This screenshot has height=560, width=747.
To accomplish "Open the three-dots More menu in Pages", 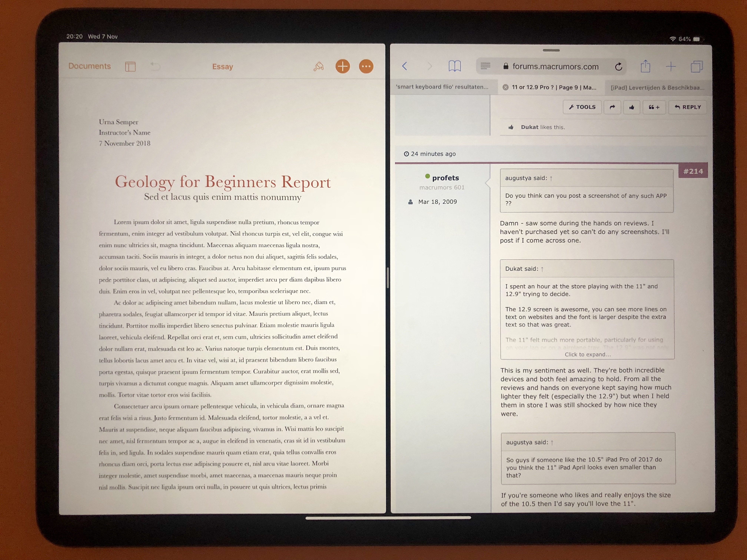I will tap(366, 66).
